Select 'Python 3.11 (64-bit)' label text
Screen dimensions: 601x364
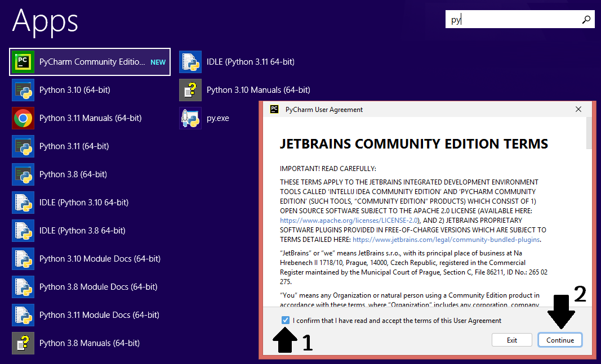[x=74, y=146]
